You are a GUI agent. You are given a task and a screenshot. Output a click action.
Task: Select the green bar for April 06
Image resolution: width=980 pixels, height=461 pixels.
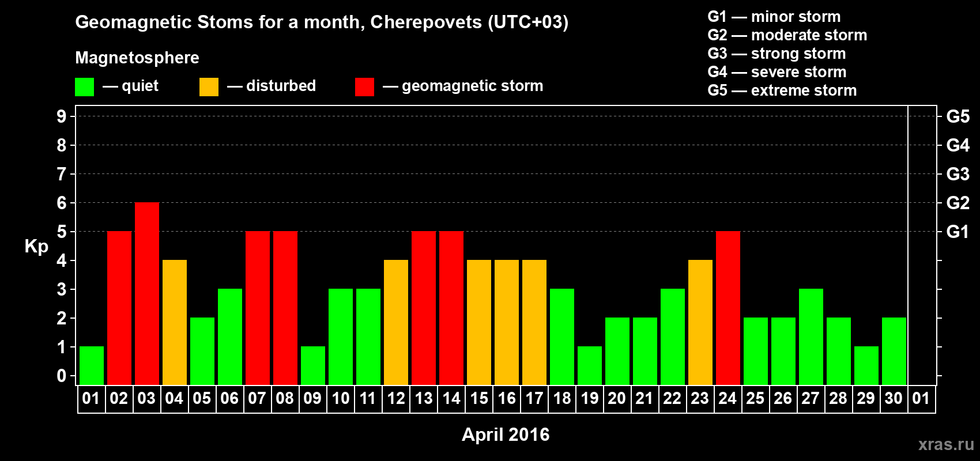click(x=230, y=337)
